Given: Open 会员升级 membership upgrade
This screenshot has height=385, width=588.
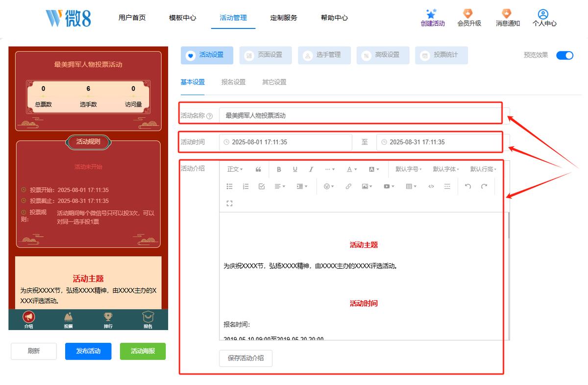Looking at the screenshot, I should coord(469,18).
